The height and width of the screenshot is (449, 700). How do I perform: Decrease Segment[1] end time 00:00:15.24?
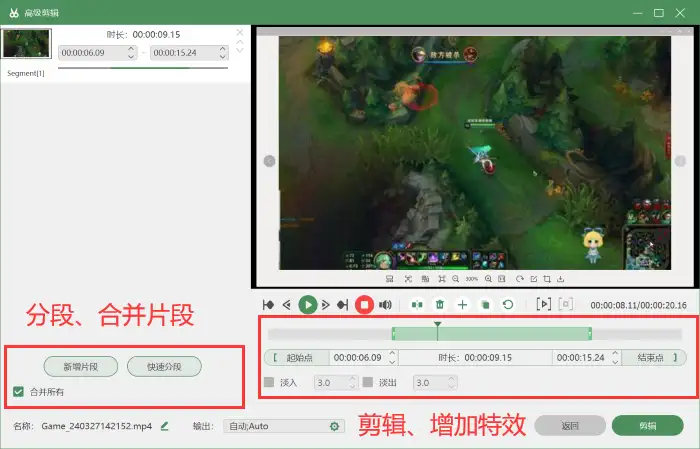pos(223,56)
